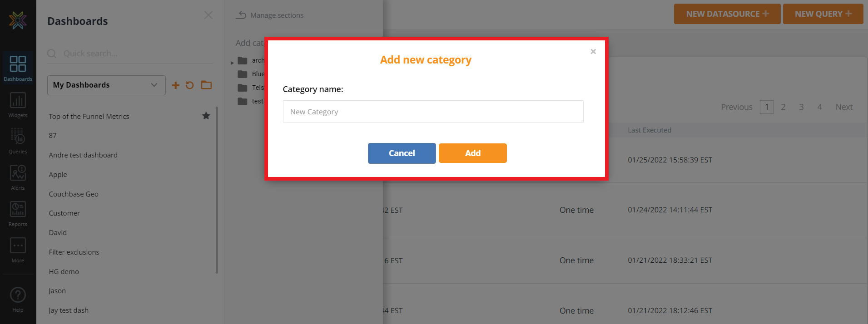
Task: Go to page 2 of results
Action: click(783, 107)
